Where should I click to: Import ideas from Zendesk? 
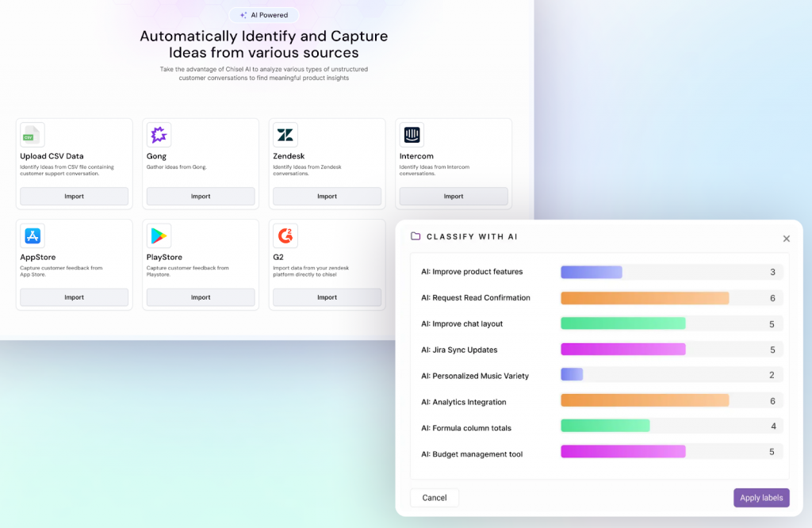(x=327, y=196)
